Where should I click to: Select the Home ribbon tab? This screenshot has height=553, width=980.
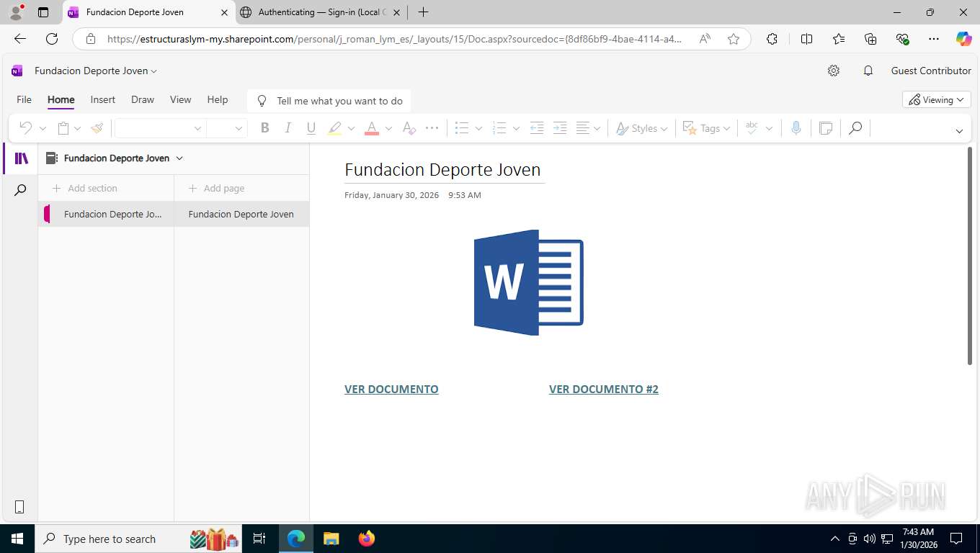(61, 100)
